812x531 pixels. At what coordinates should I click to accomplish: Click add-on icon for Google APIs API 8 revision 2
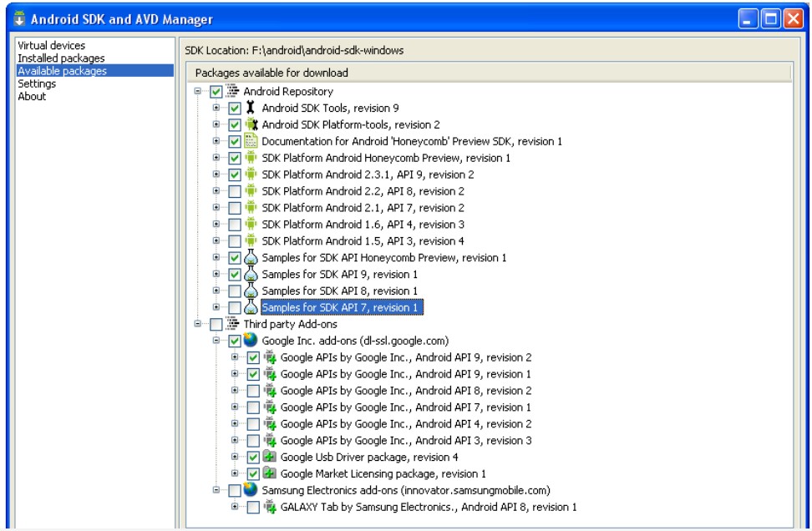[270, 390]
